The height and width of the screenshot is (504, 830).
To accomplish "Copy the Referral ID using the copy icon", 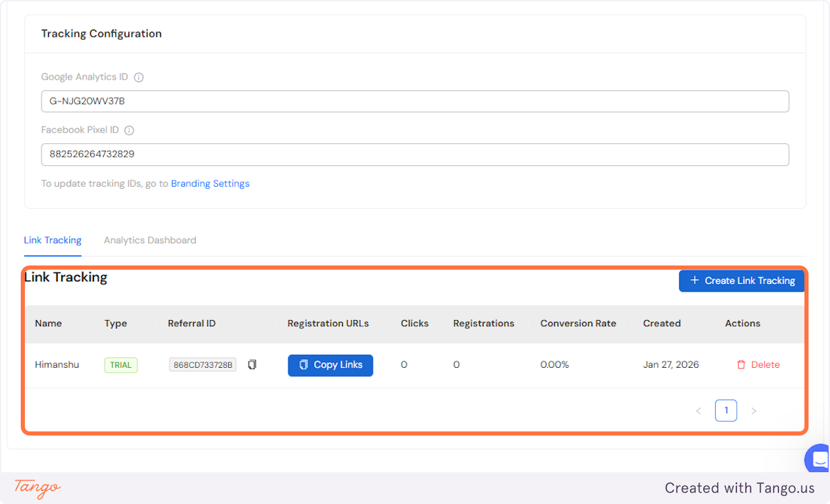I will point(252,364).
